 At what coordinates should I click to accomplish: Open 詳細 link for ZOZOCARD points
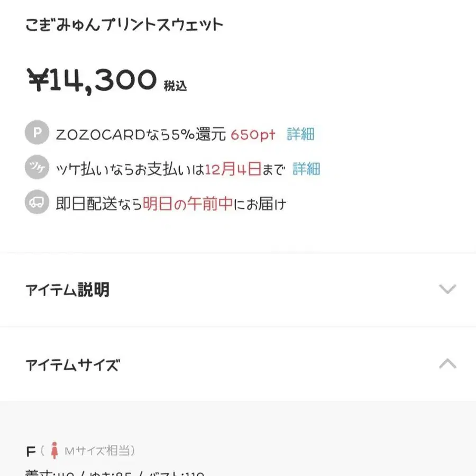coord(300,134)
